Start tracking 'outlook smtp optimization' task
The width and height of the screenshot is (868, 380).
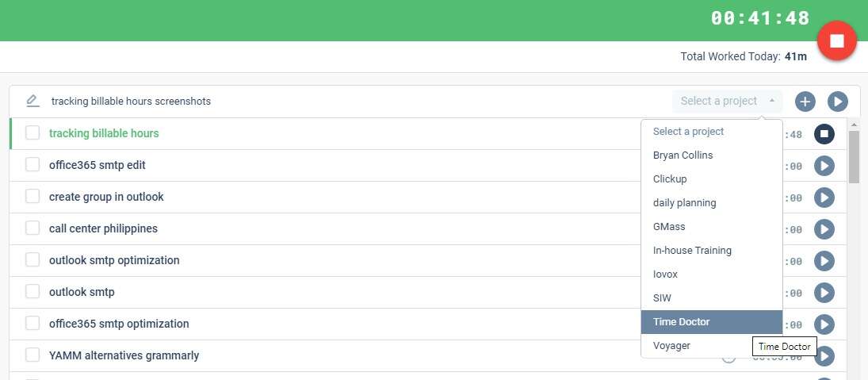824,261
